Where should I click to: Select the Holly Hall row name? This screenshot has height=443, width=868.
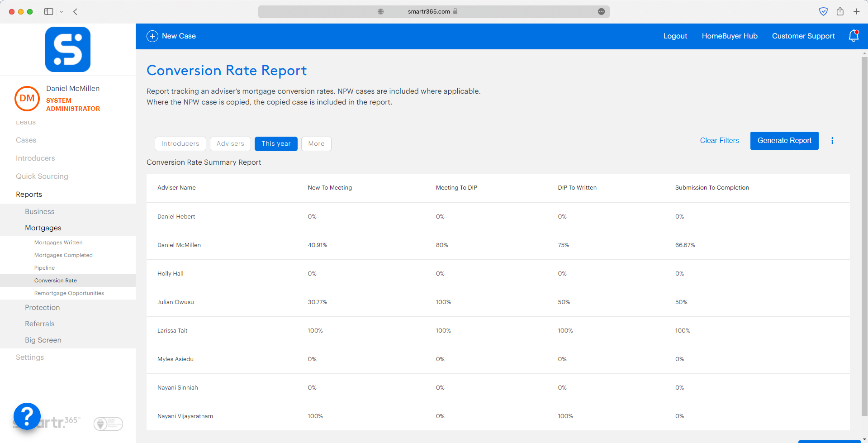171,274
